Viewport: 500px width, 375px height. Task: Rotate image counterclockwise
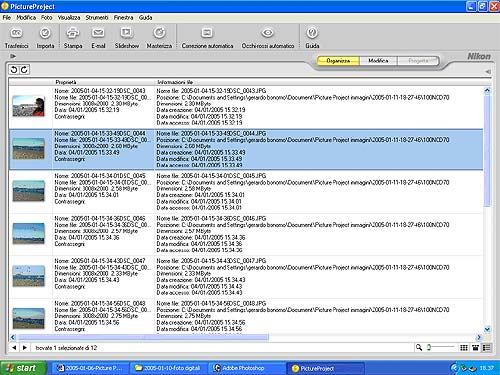click(x=14, y=70)
